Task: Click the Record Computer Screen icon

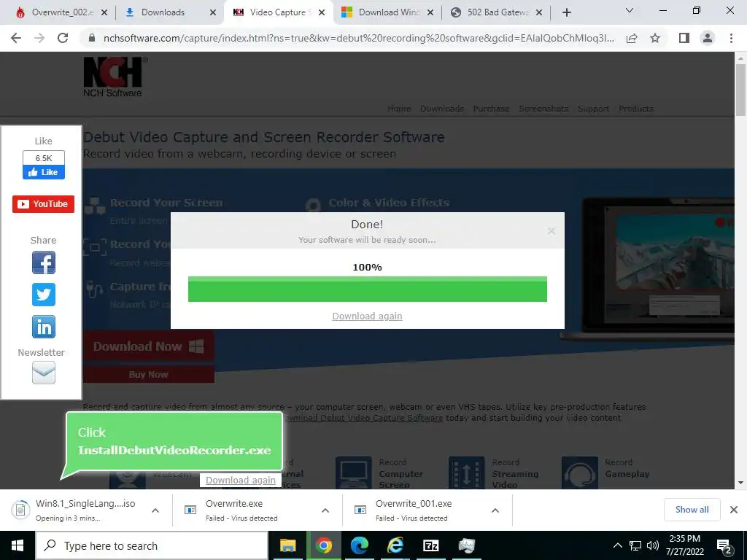Action: [x=353, y=472]
